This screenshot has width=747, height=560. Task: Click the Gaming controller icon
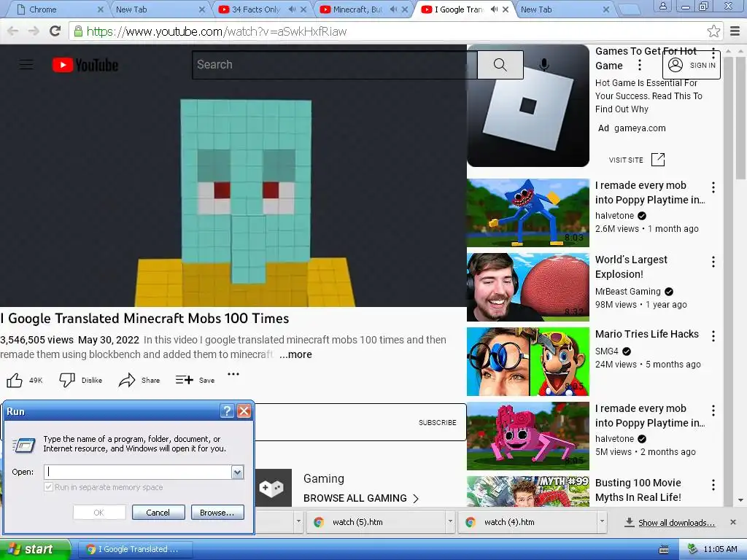(271, 488)
